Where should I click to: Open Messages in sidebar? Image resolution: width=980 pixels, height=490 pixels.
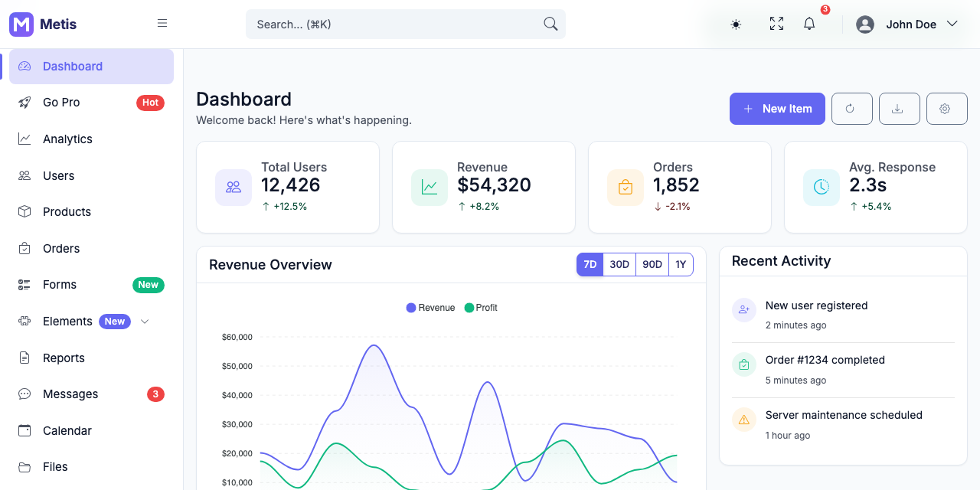[x=91, y=394]
